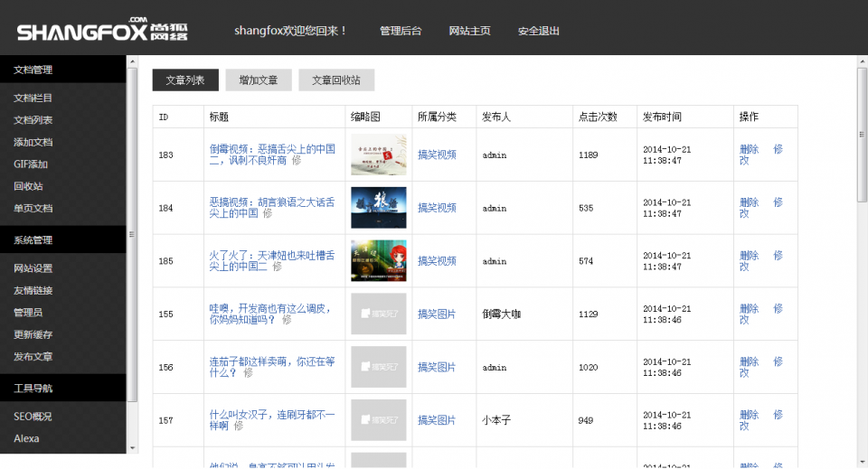Open 回收站 in the sidebar

[28, 186]
